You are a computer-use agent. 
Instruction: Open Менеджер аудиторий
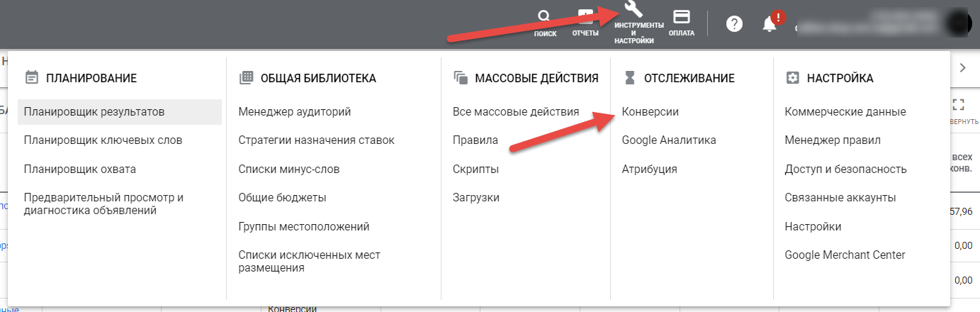[x=295, y=111]
